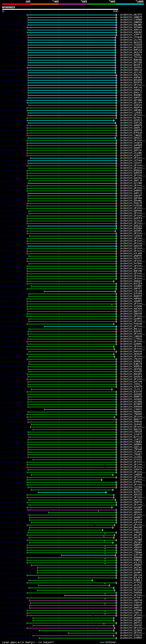Click the red 20% identity legend segment

pos(16,4)
